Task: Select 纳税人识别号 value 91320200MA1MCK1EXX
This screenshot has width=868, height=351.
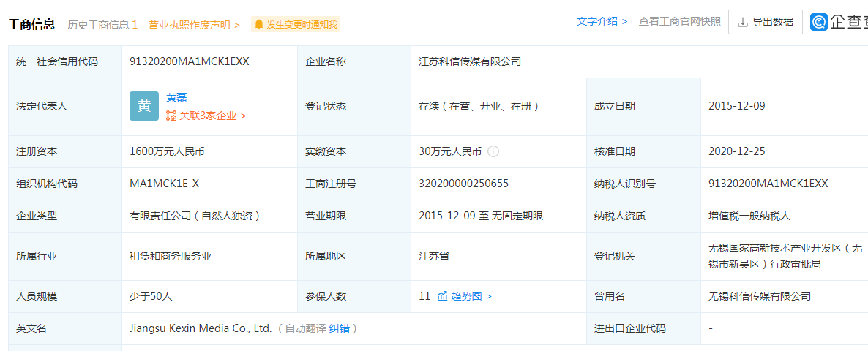Action: 768,184
